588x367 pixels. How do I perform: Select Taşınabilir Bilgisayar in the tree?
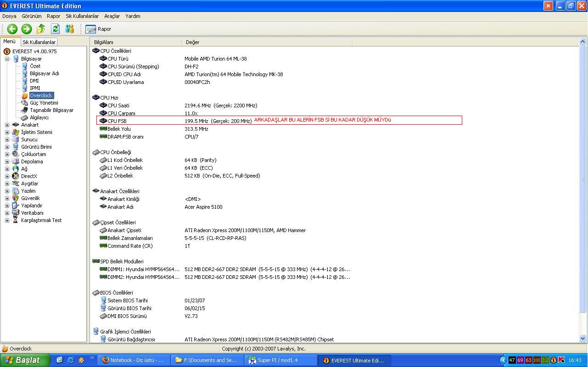(x=51, y=110)
